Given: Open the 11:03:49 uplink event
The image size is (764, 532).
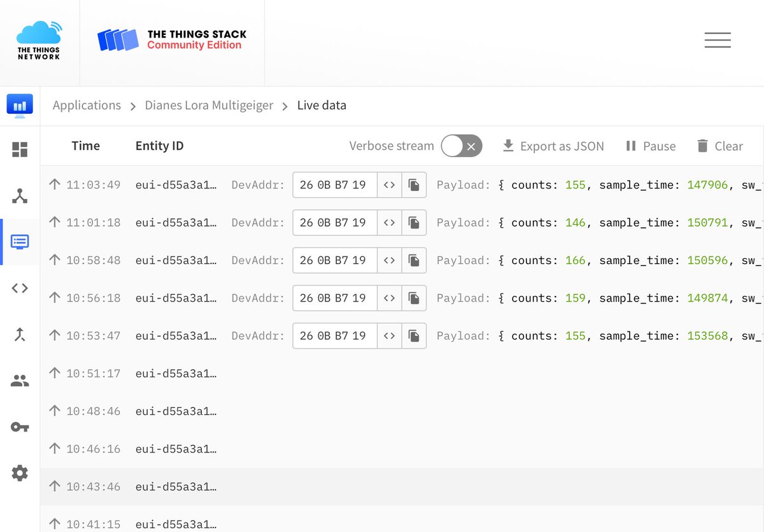Looking at the screenshot, I should 402,185.
